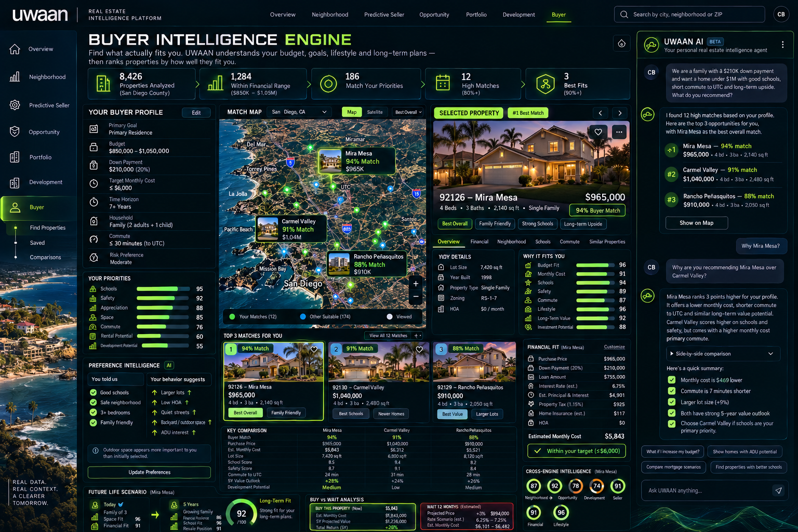Open Best Overall map sort dropdown
The height and width of the screenshot is (532, 798).
point(408,112)
